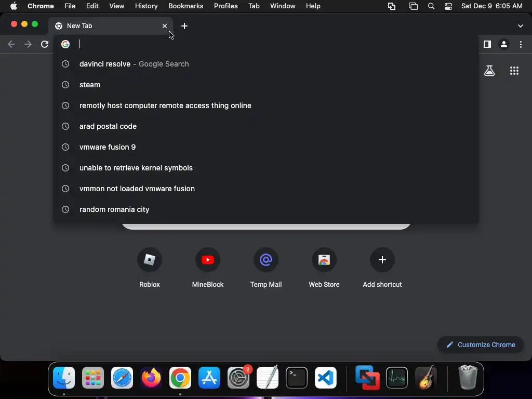
Task: Click the VMware Fusion menu bar icon
Action: click(392, 6)
